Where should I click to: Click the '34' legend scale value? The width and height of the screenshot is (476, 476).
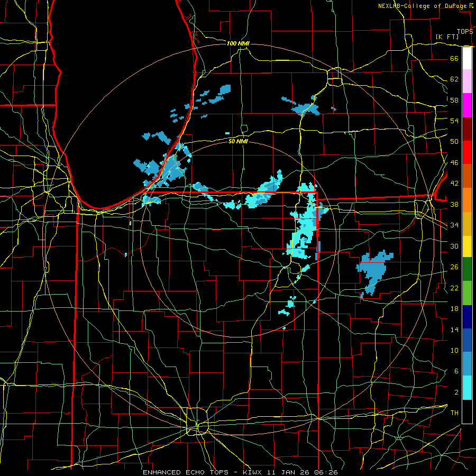pyautogui.click(x=454, y=225)
